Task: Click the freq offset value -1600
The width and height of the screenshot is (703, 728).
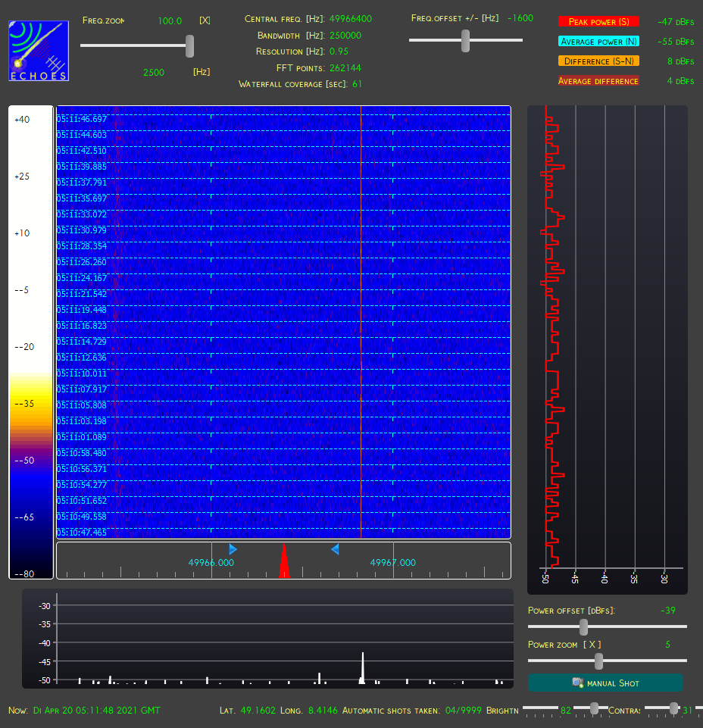Action: tap(520, 18)
